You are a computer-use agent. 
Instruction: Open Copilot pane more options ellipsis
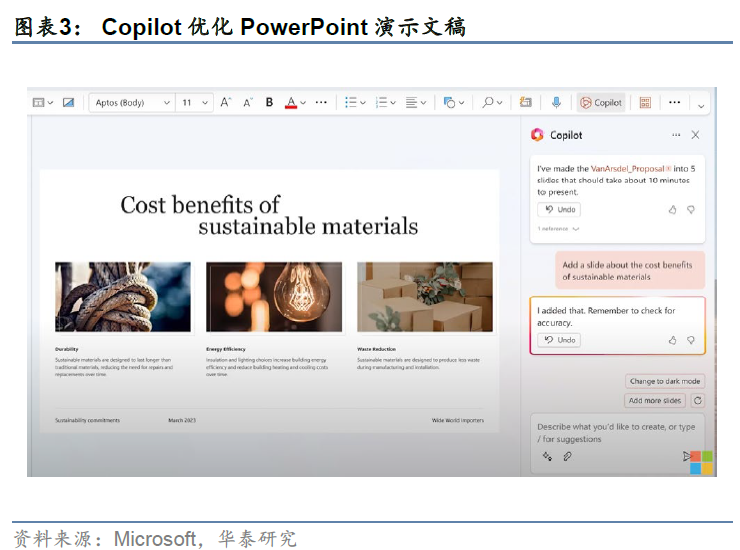tap(676, 135)
